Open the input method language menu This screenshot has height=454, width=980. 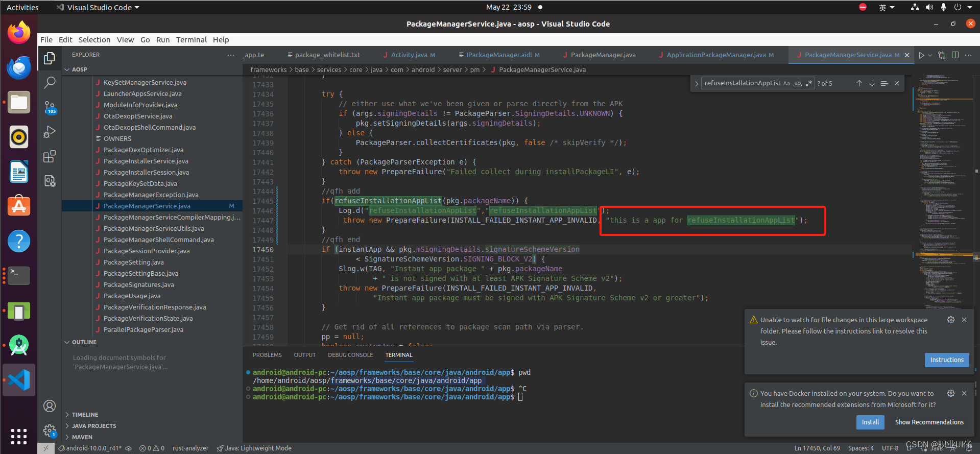click(887, 7)
